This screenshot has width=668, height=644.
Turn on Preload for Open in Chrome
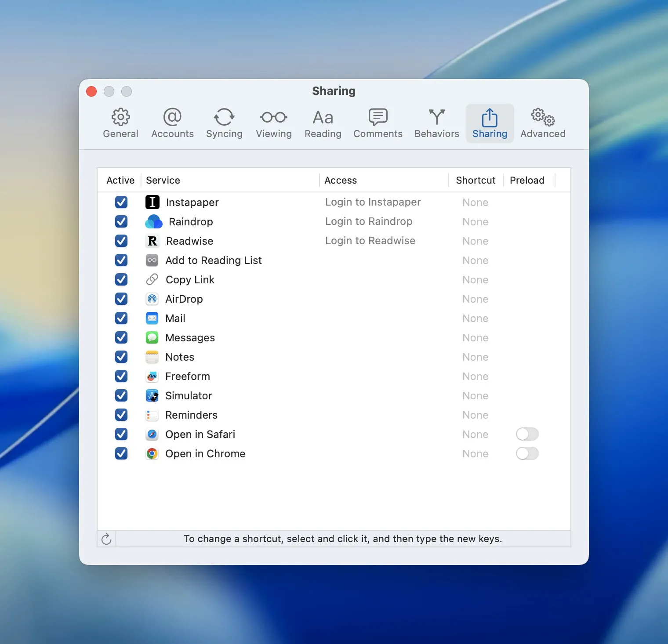(x=527, y=453)
